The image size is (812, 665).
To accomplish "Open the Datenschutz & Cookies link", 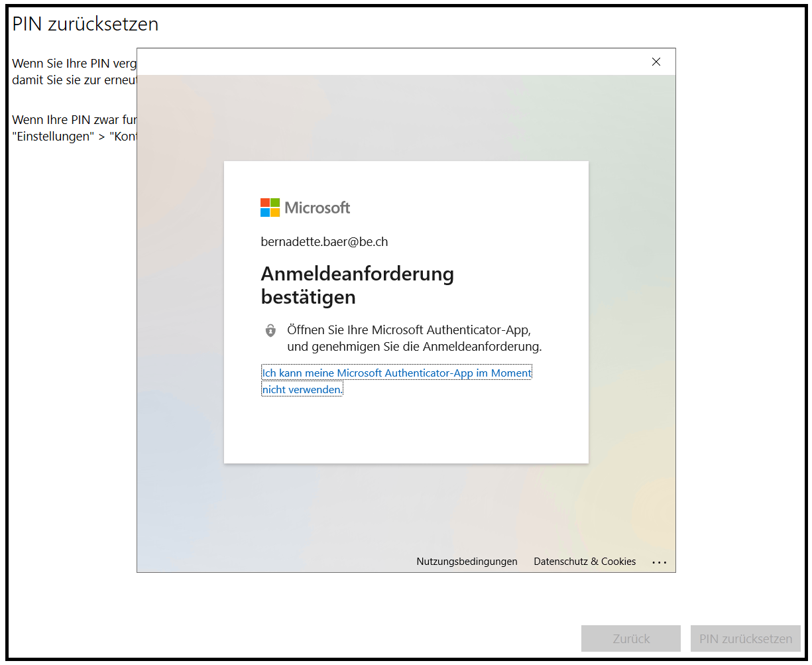I will (585, 562).
